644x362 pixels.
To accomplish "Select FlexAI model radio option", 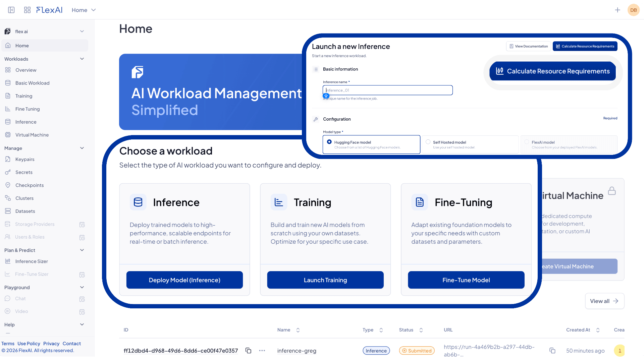I will (527, 142).
